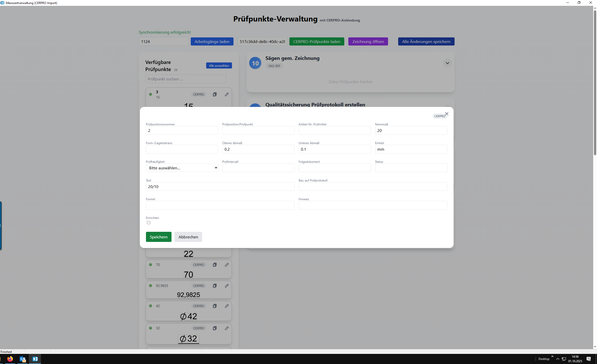Click the copy icon on Prüfpunkt 3

[215, 94]
